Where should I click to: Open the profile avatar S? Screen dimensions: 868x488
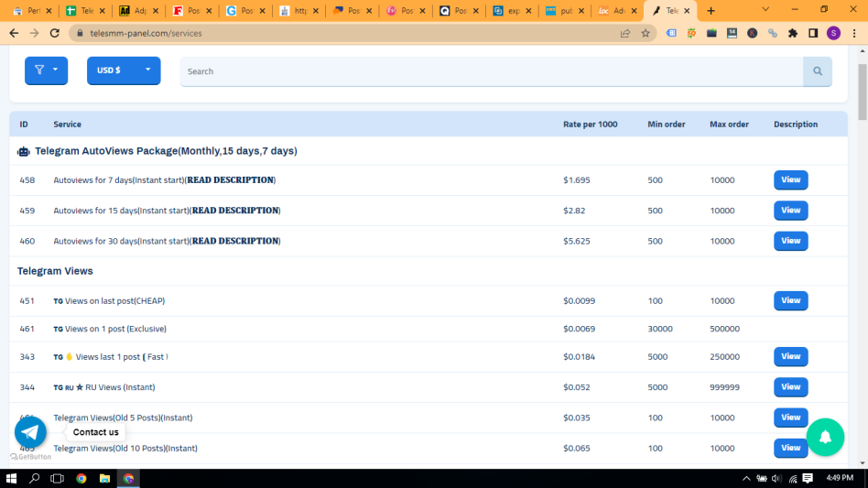834,33
